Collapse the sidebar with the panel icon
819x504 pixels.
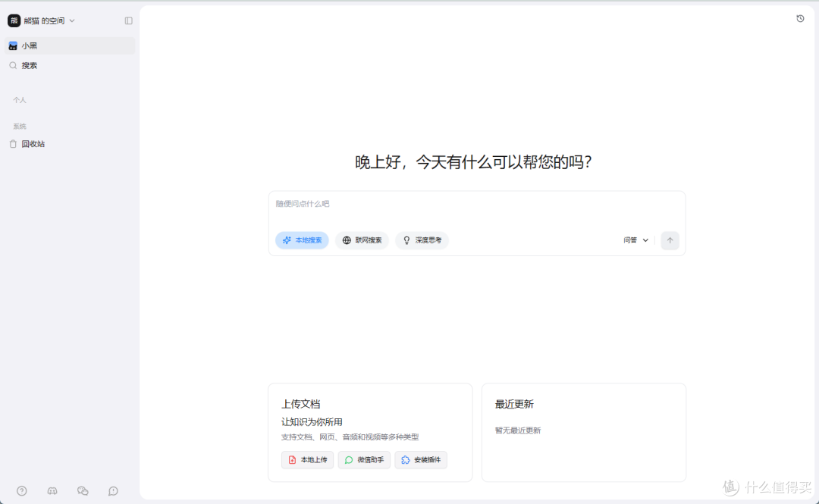coord(128,21)
